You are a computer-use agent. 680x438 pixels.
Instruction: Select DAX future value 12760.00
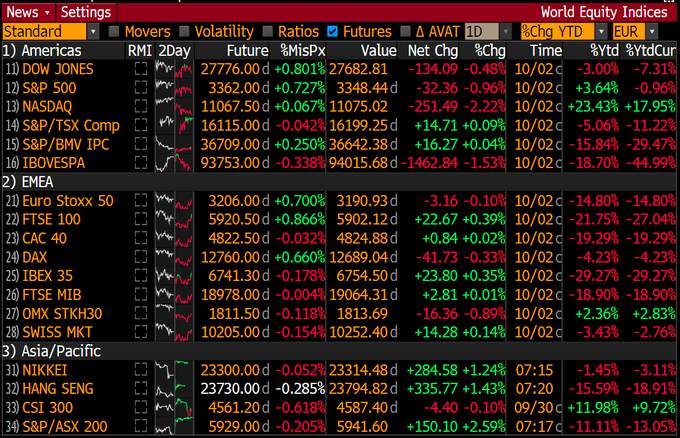(x=230, y=257)
